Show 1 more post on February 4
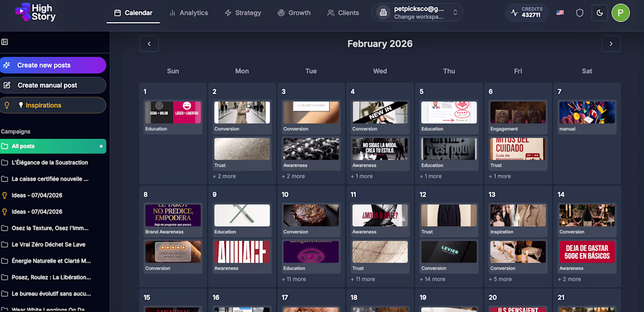This screenshot has height=312, width=644. point(362,177)
